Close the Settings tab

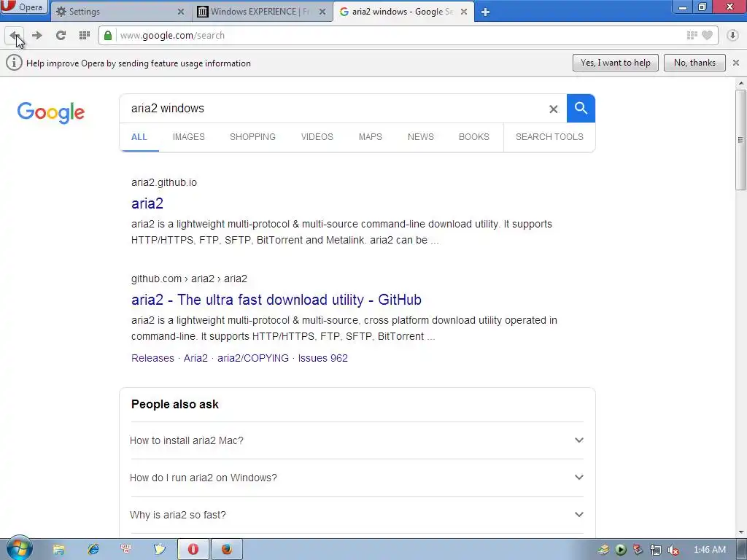coord(181,12)
